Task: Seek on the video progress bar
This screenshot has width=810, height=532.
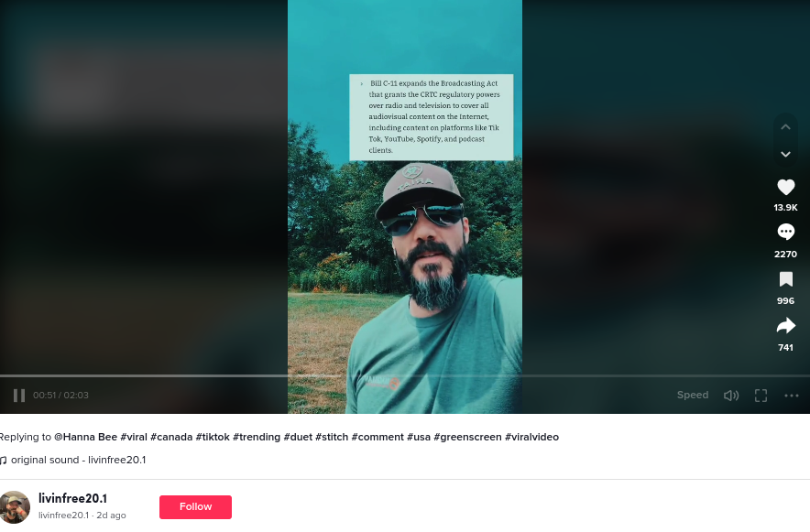Action: 405,376
